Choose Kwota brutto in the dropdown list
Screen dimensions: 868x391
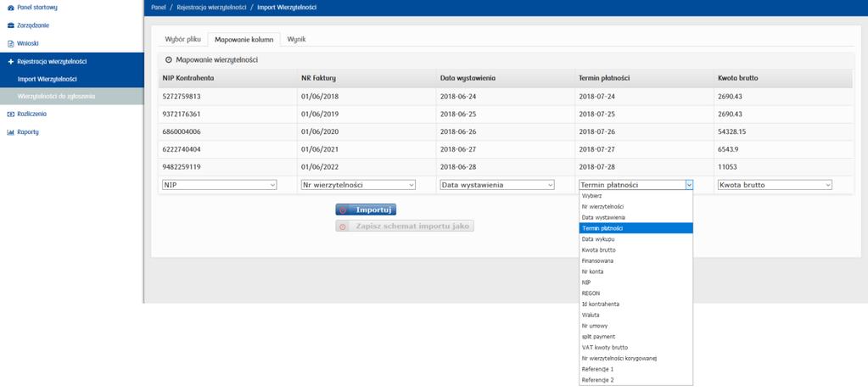pyautogui.click(x=636, y=250)
